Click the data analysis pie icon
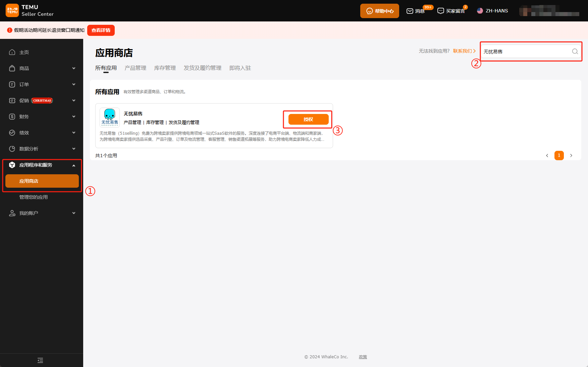The width and height of the screenshot is (588, 367). [x=12, y=149]
